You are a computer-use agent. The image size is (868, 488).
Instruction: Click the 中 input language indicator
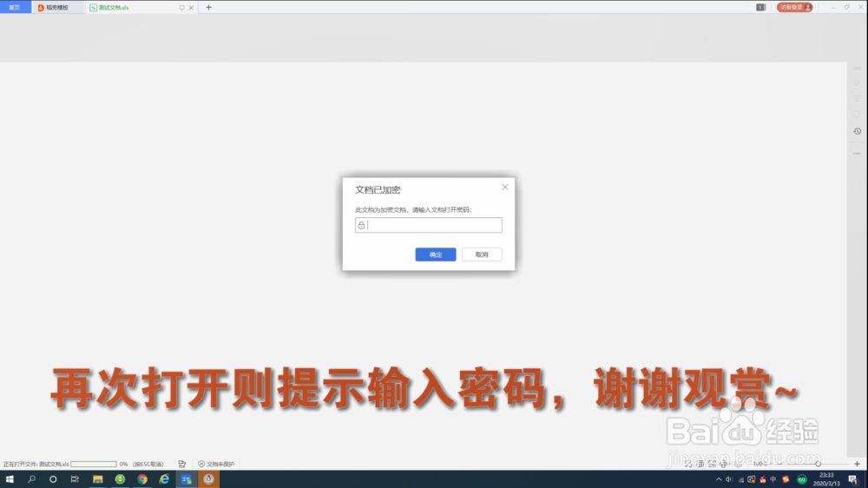(773, 479)
